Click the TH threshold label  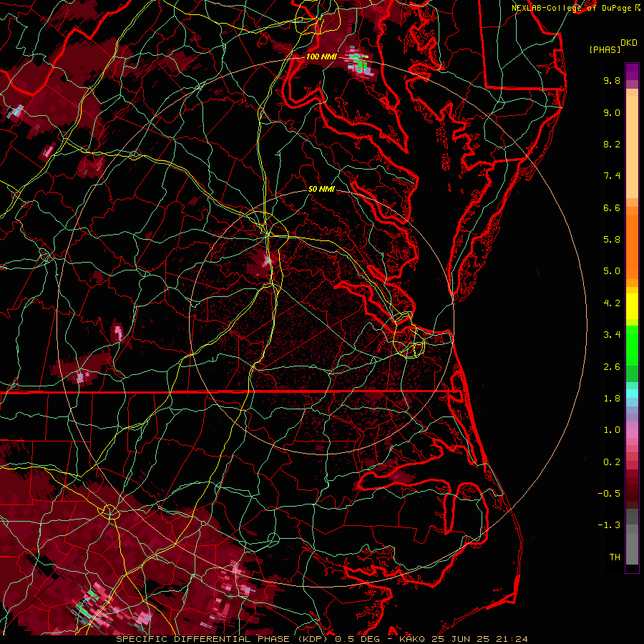pos(615,557)
